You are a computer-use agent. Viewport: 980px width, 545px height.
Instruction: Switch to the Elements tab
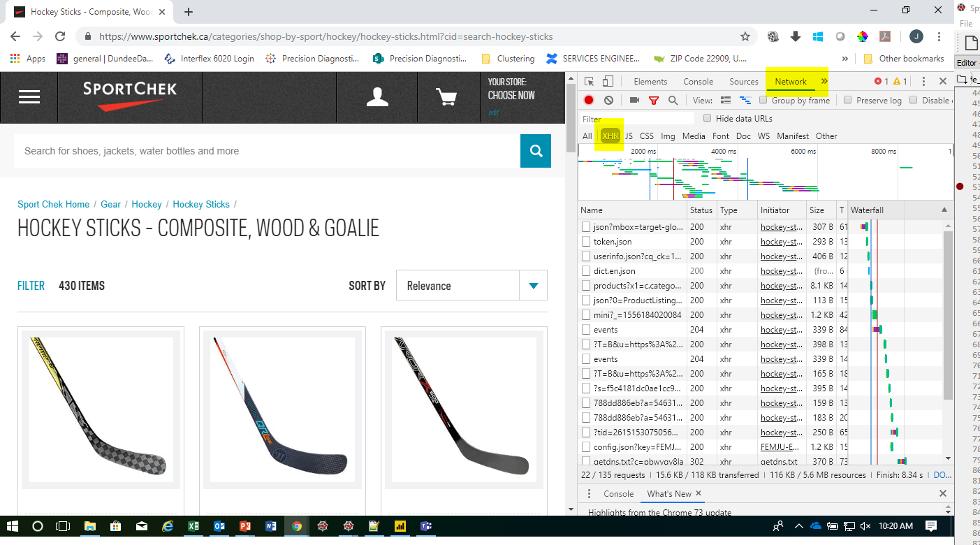pyautogui.click(x=650, y=82)
